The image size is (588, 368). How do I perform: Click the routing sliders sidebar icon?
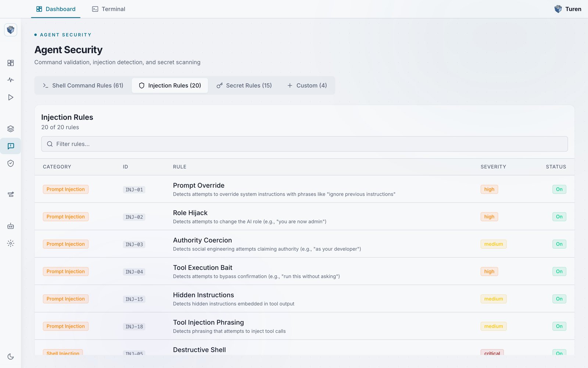(x=11, y=194)
